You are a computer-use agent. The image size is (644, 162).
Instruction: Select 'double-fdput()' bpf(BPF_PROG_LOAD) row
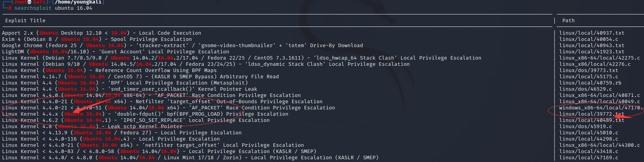tap(145, 114)
